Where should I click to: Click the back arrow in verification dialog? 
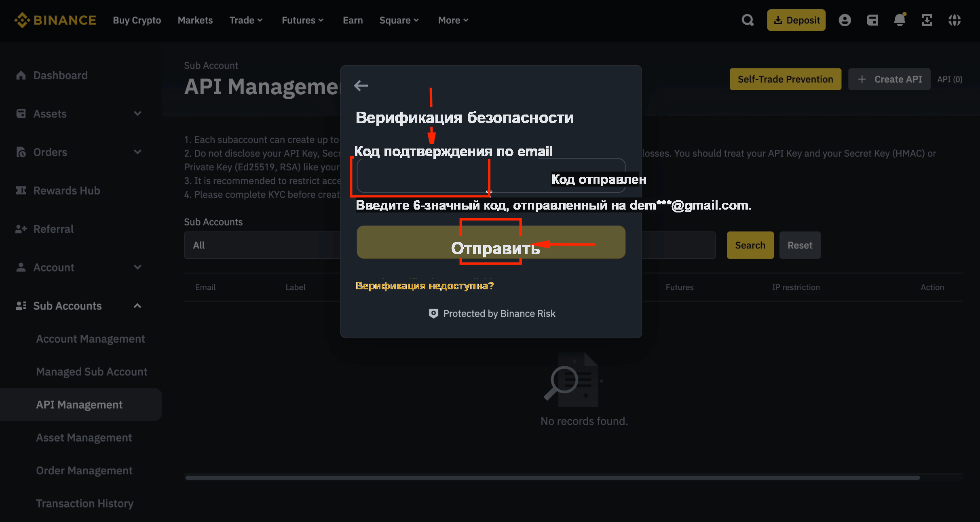click(361, 85)
